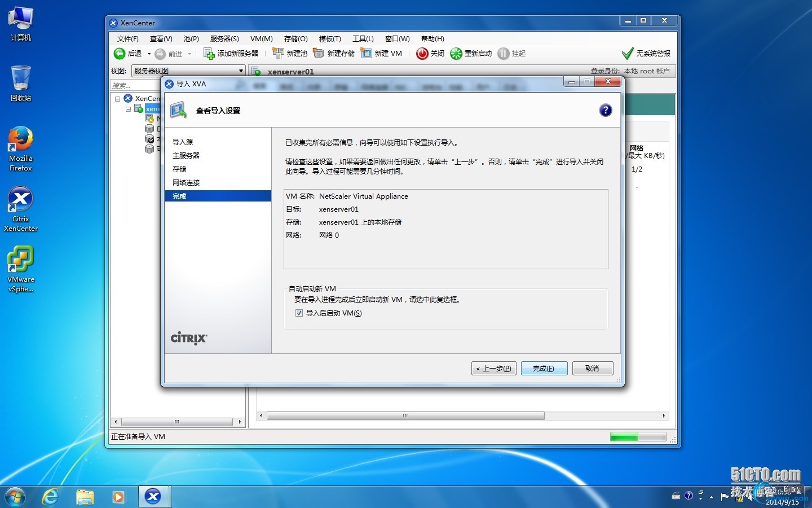Open the File menu
The height and width of the screenshot is (508, 812).
(x=127, y=39)
